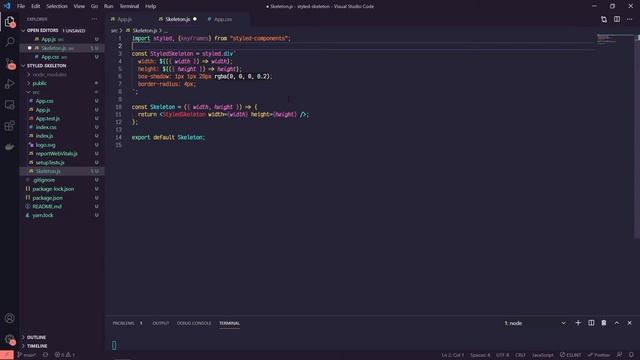Image resolution: width=640 pixels, height=360 pixels.
Task: Open the Terminal menu
Action: pyautogui.click(x=129, y=6)
